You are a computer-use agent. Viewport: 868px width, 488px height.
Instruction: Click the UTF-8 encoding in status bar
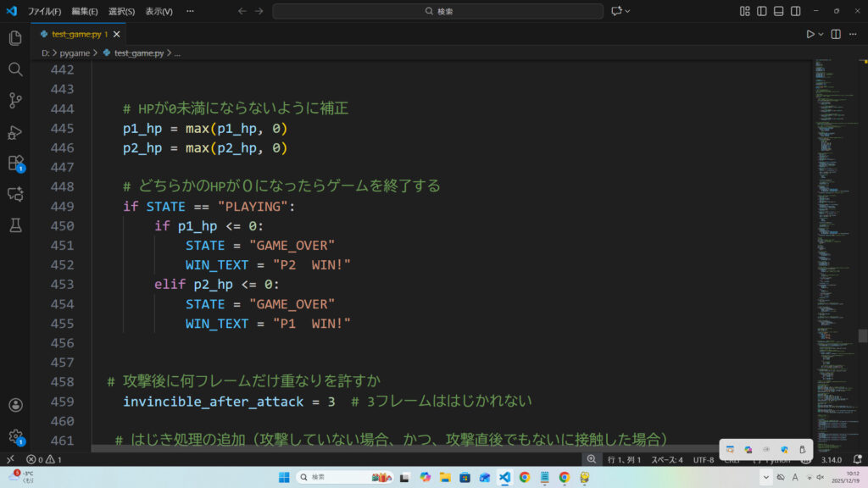point(704,459)
